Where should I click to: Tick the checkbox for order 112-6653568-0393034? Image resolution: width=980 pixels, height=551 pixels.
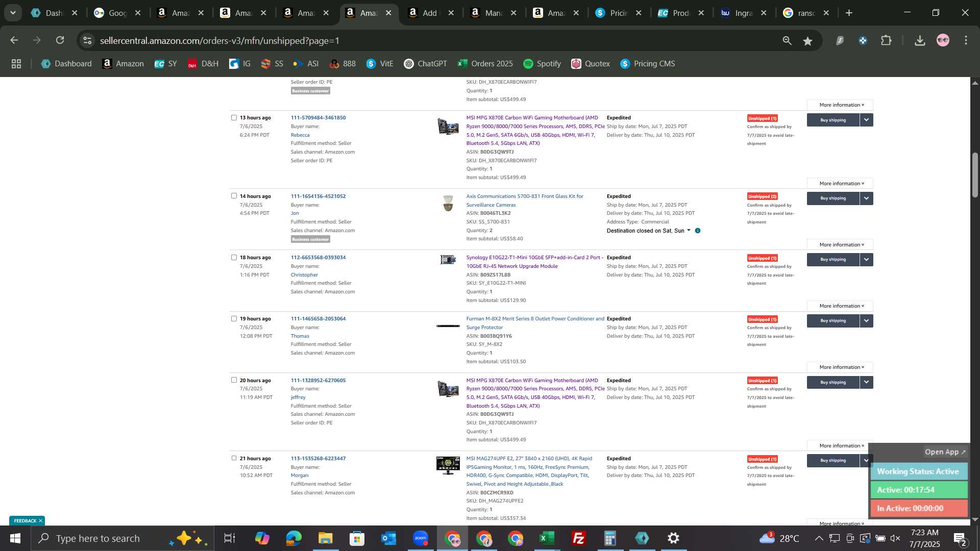click(234, 258)
